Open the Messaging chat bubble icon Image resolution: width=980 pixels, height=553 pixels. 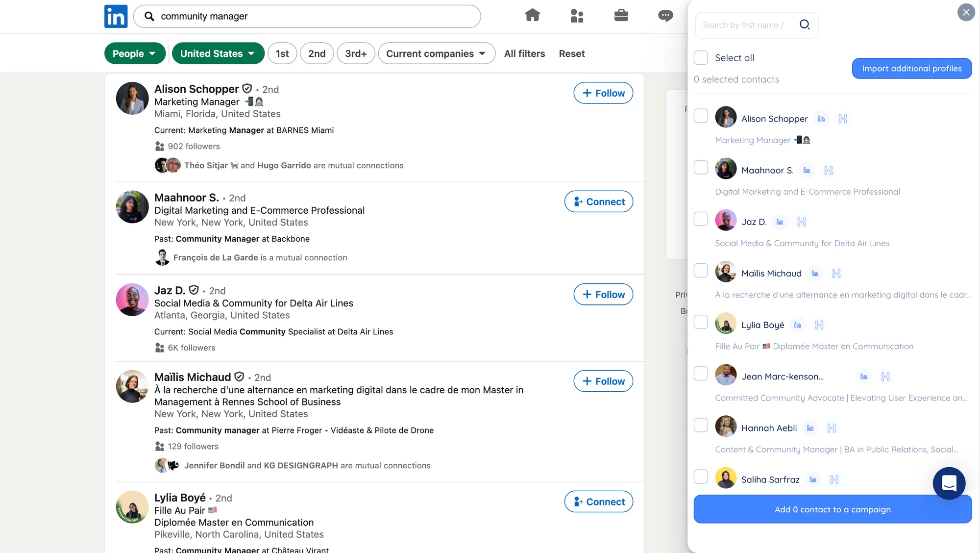point(665,16)
